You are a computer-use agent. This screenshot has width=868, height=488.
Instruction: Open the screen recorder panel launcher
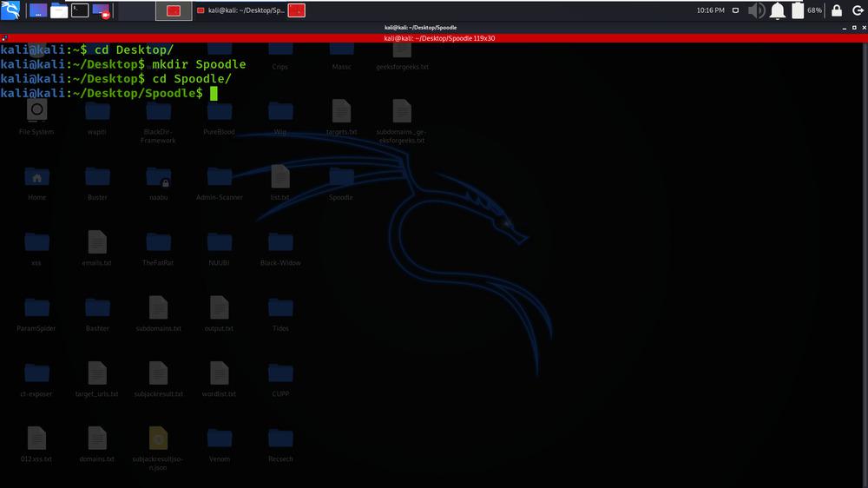click(101, 10)
